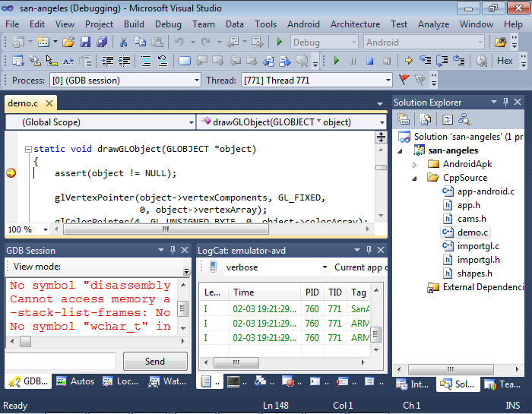The image size is (532, 414).
Task: Pin the LogCat panel
Action: (x=369, y=250)
